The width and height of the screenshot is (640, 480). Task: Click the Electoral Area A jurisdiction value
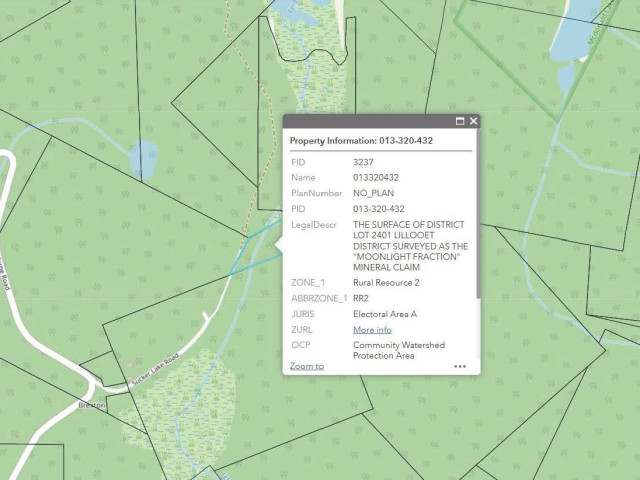click(x=384, y=314)
